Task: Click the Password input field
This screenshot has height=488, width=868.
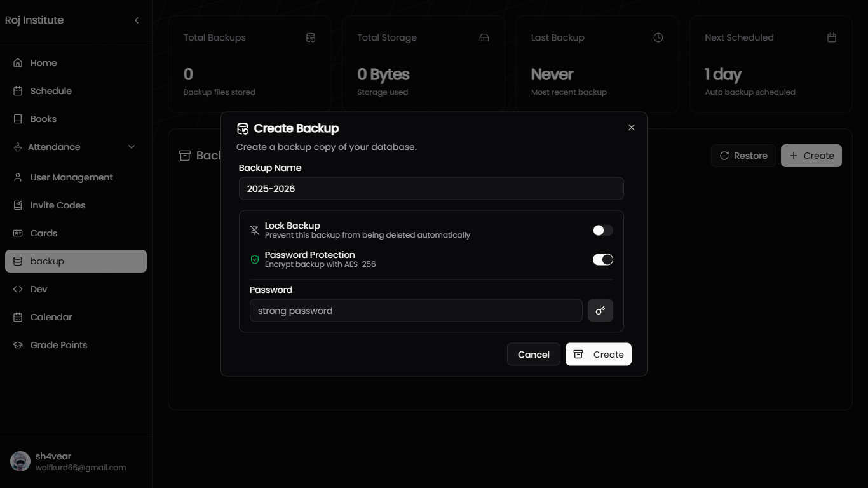Action: pyautogui.click(x=416, y=311)
